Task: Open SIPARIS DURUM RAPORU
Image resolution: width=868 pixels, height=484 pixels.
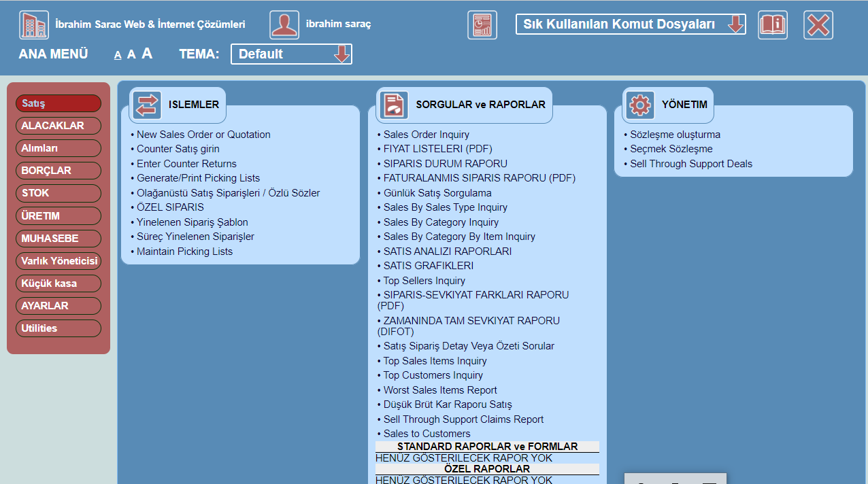Action: pos(446,164)
